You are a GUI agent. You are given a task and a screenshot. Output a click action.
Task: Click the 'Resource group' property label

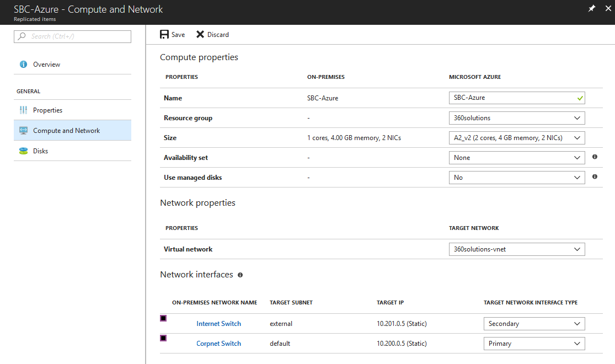coord(188,118)
